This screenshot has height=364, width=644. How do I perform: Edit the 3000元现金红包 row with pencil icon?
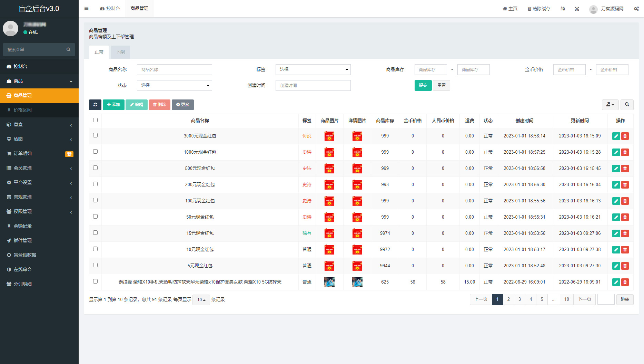[x=616, y=136]
